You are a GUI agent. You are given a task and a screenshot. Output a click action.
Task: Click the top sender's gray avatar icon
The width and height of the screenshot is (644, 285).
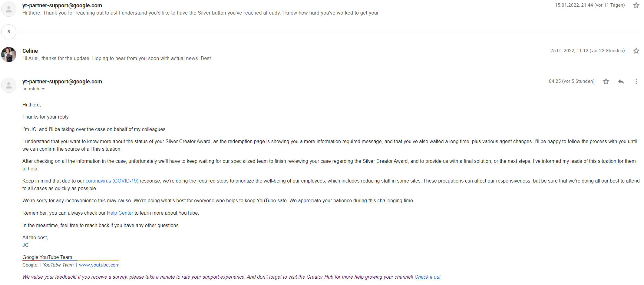tap(9, 9)
